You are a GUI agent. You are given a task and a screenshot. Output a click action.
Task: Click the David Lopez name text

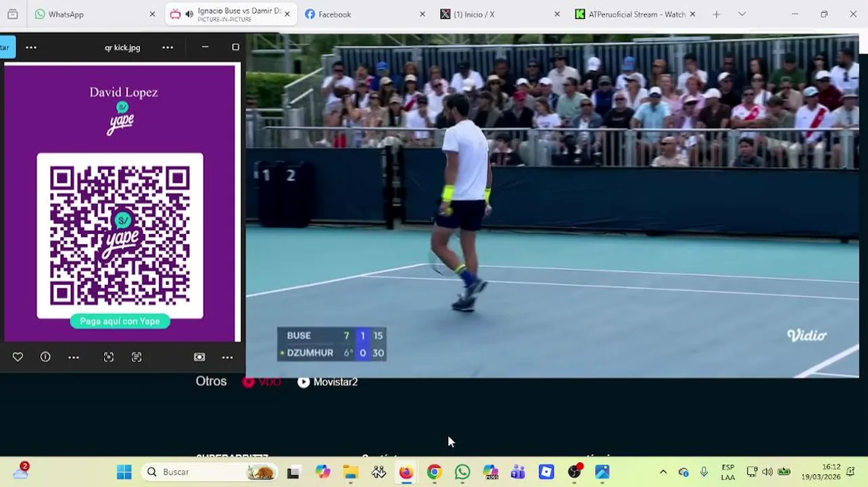(x=124, y=92)
